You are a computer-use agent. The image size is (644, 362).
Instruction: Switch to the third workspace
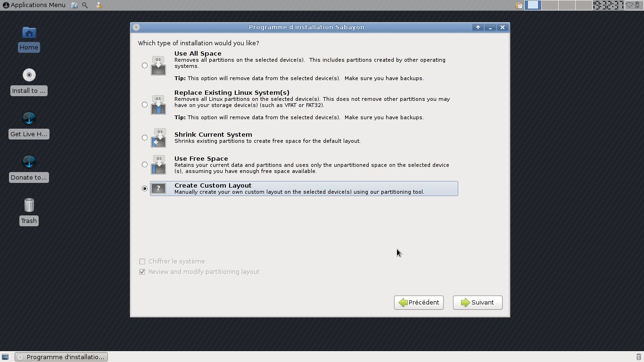(x=567, y=5)
